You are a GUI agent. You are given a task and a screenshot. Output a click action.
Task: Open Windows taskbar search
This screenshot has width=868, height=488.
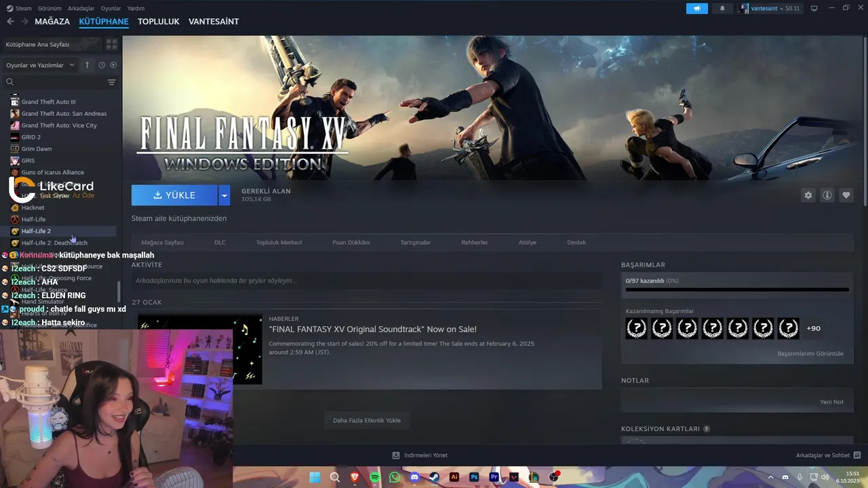tap(335, 477)
